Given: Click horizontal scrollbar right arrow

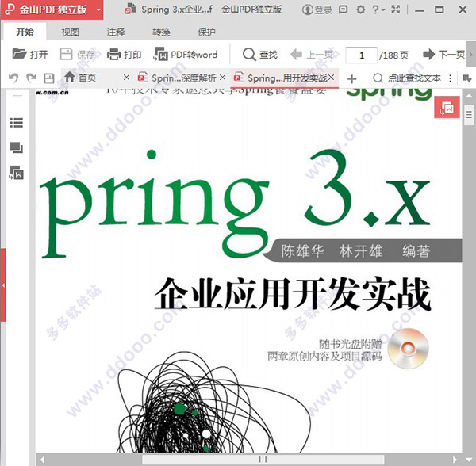Looking at the screenshot, I should tap(455, 460).
